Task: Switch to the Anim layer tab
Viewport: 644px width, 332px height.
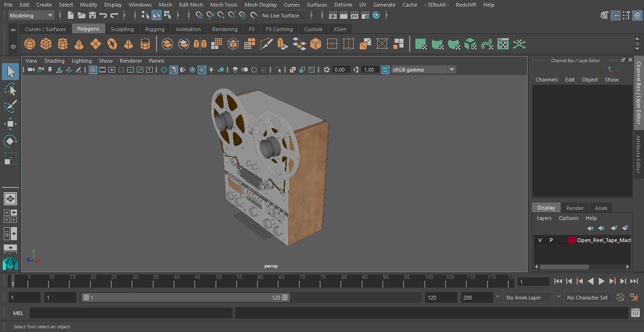Action: [601, 208]
